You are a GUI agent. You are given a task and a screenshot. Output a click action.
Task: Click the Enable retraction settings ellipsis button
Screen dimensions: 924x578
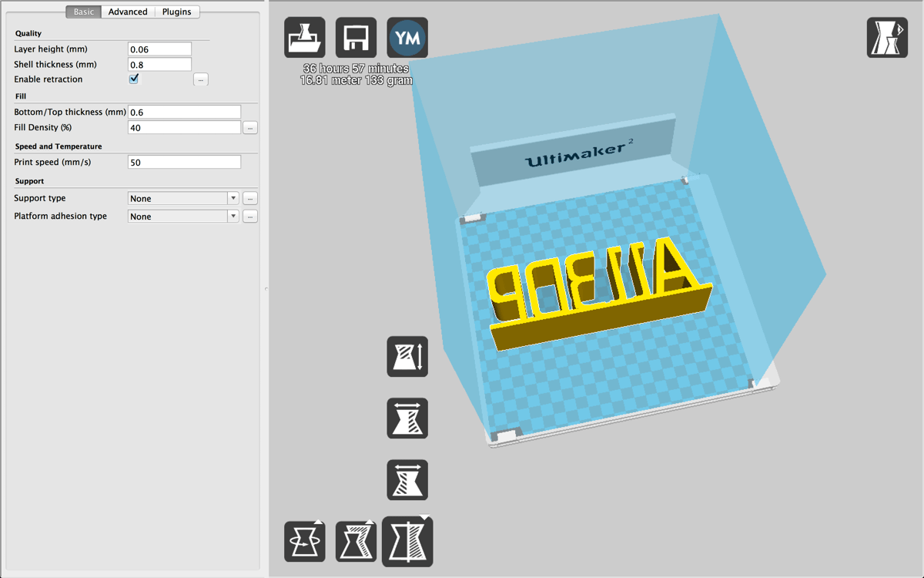(x=200, y=79)
